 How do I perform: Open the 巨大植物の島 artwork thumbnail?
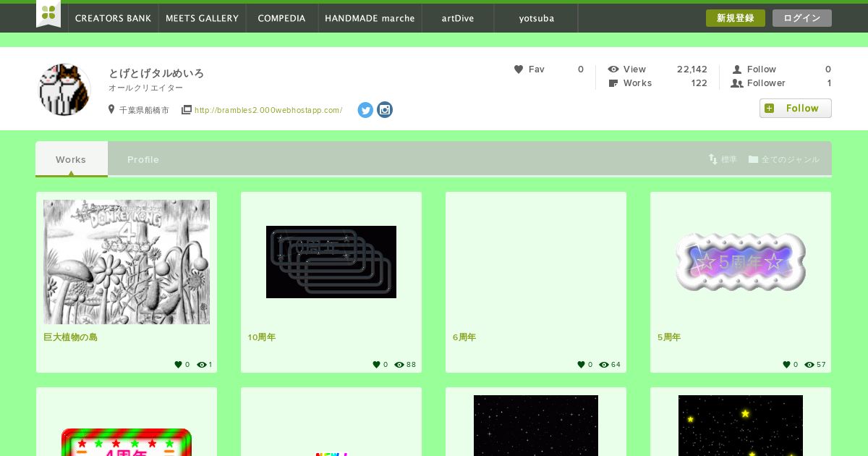pyautogui.click(x=127, y=262)
